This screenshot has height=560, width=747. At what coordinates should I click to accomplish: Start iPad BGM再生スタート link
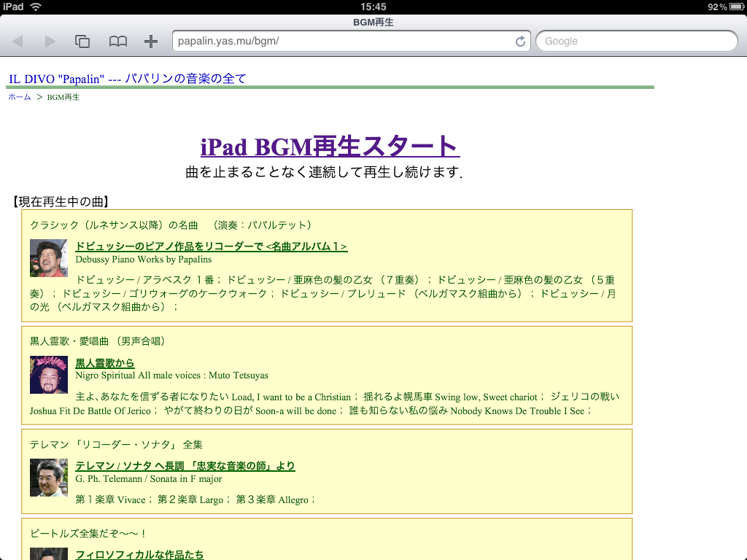pos(330,146)
